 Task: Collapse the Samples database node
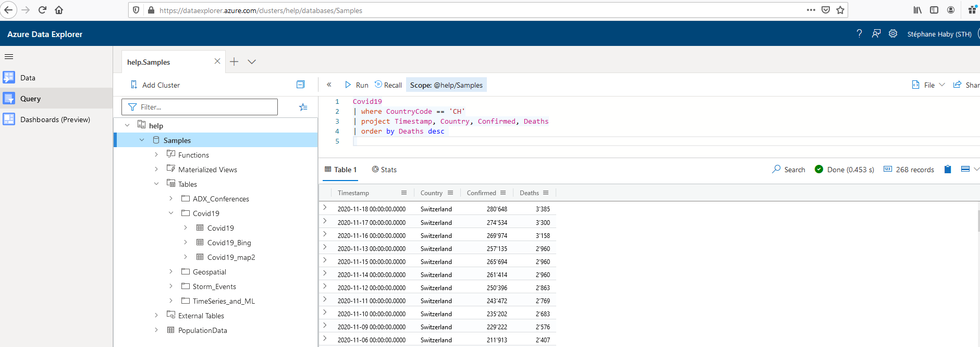pos(142,140)
